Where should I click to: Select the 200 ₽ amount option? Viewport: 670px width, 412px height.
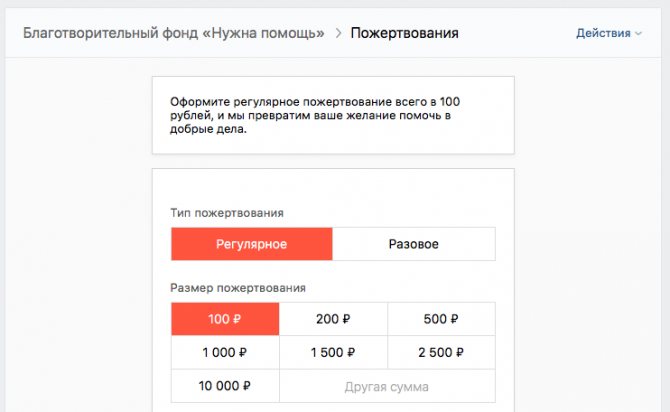[333, 319]
